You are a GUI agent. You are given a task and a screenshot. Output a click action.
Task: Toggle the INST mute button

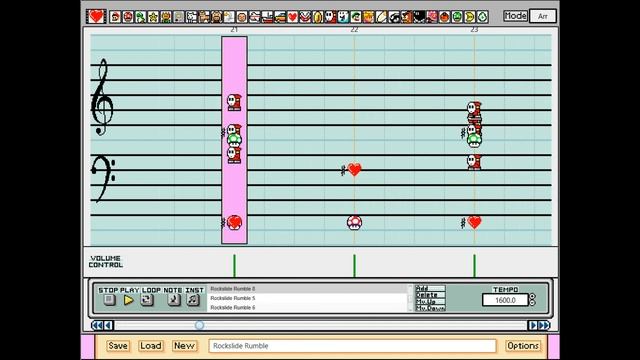(193, 300)
